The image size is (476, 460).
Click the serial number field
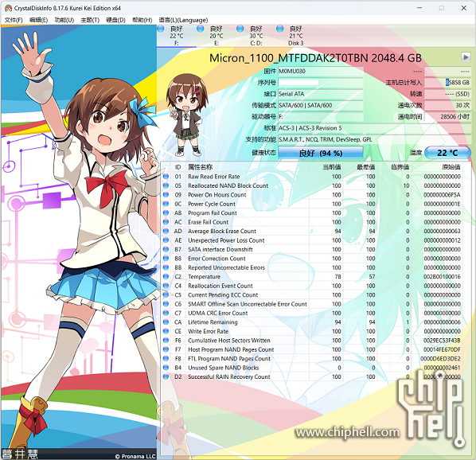point(321,83)
